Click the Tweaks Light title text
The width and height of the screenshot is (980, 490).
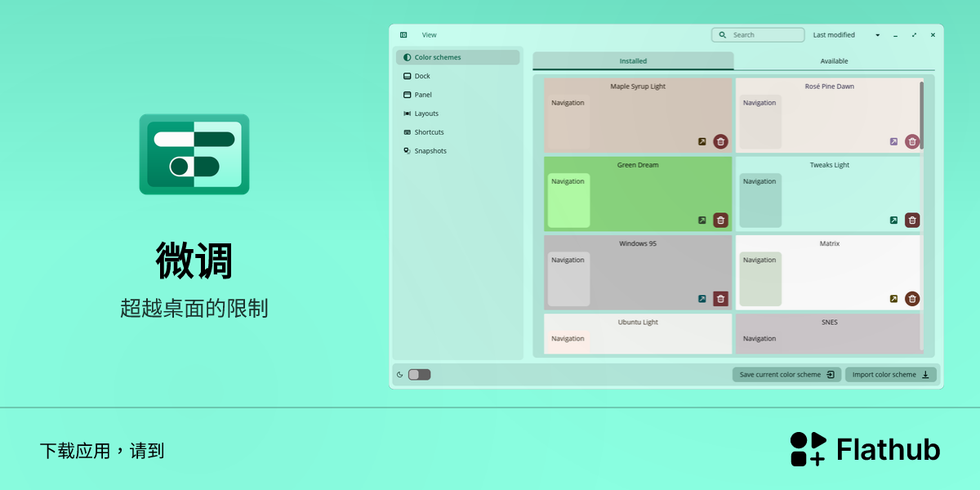click(x=829, y=165)
